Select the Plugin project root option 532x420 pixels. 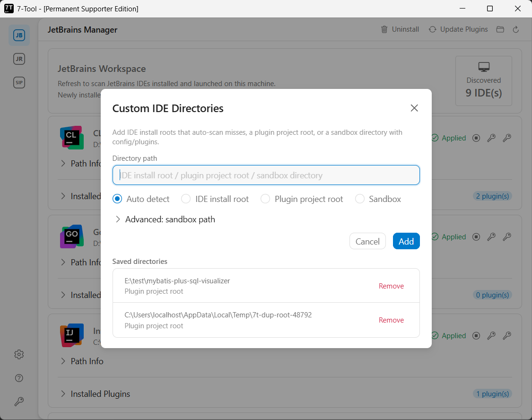point(302,199)
